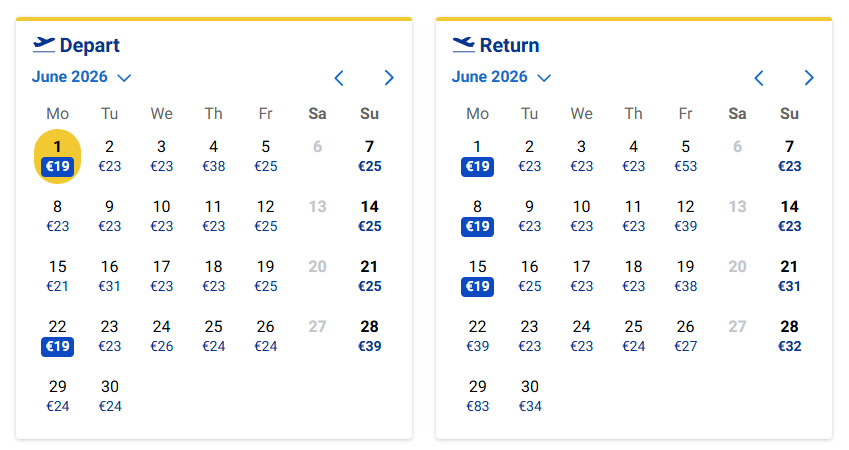849x450 pixels.
Task: Choose June 15 return for €19
Action: pos(478,276)
